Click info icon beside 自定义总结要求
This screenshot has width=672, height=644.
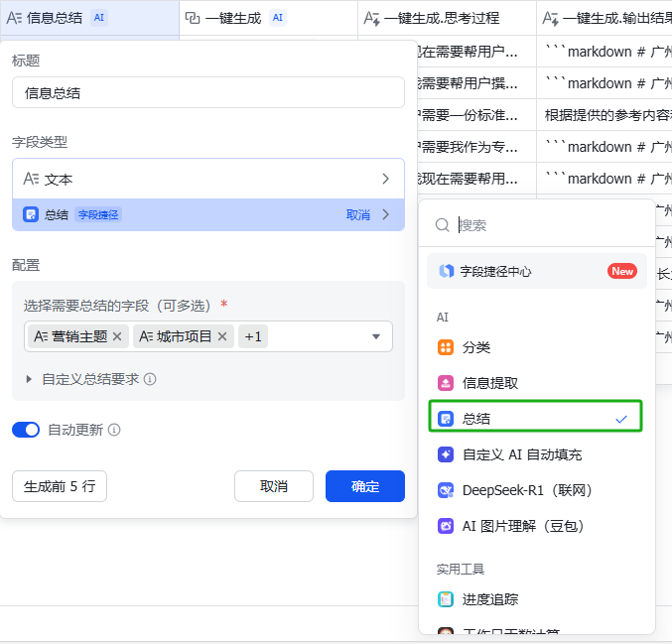click(x=150, y=379)
